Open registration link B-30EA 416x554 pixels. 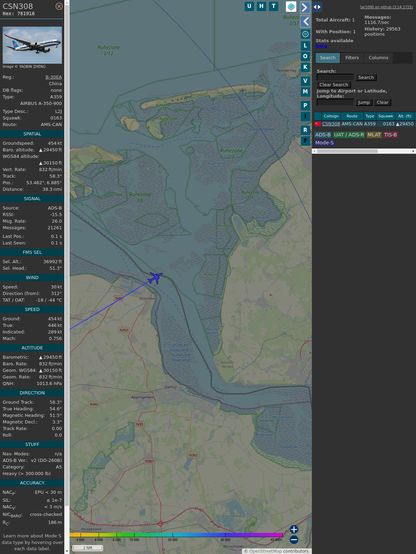click(x=53, y=77)
